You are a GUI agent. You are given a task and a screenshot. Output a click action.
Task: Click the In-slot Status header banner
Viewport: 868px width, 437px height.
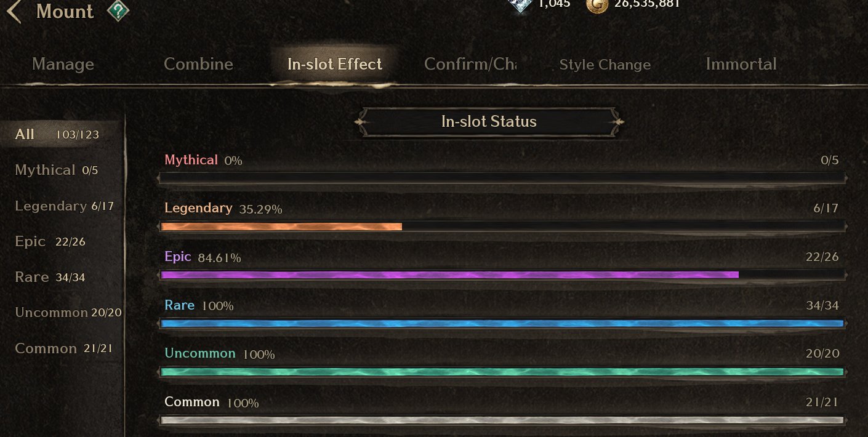coord(489,122)
